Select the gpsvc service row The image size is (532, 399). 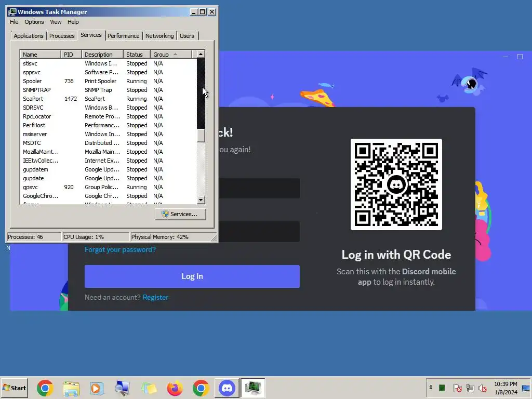coord(108,187)
